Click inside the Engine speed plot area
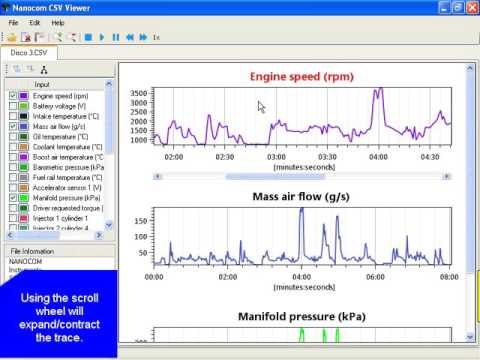This screenshot has width=480, height=360. pyautogui.click(x=302, y=116)
